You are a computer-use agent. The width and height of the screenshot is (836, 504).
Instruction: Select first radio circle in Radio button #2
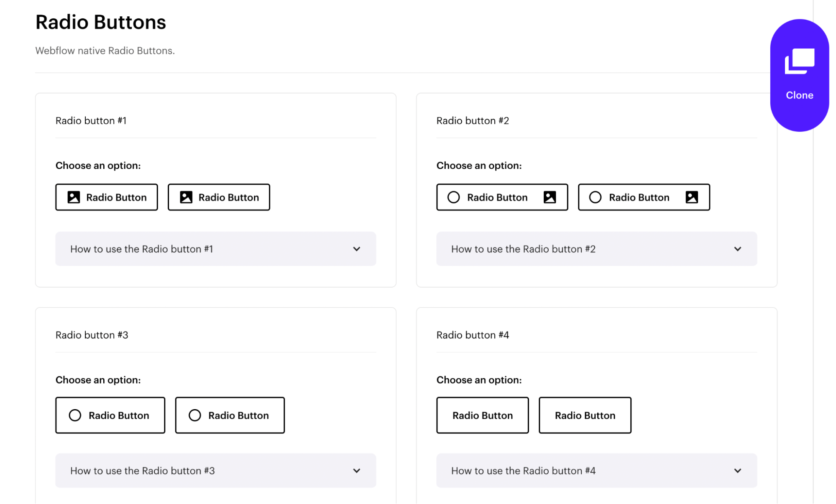(453, 197)
